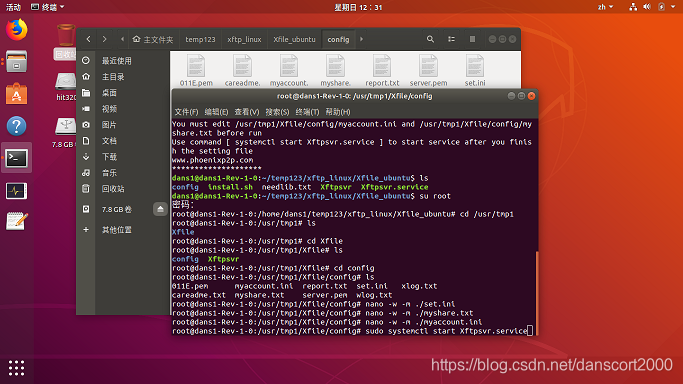Launch Ubuntu Software from the dock
This screenshot has width=683, height=384.
[x=17, y=94]
